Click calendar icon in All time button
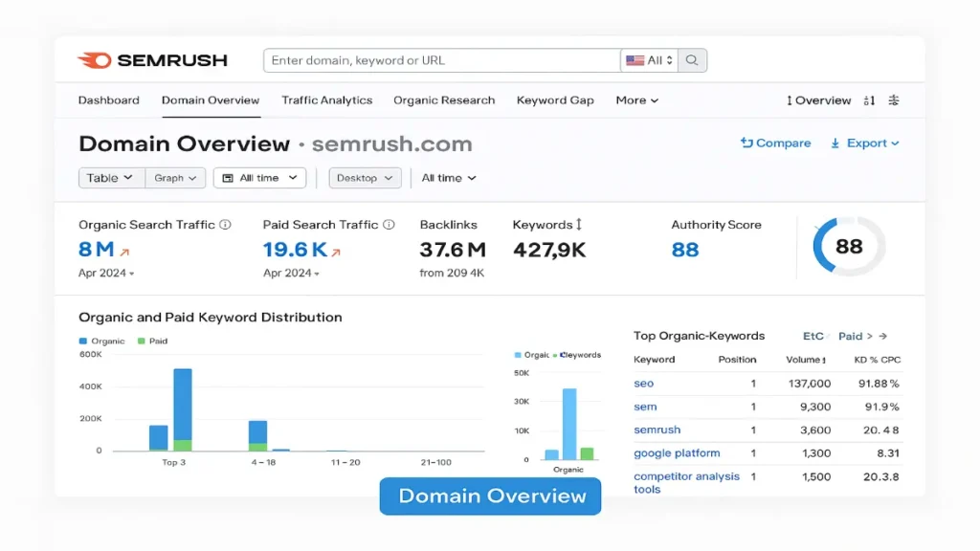Viewport: 980px width, 551px height. (228, 178)
